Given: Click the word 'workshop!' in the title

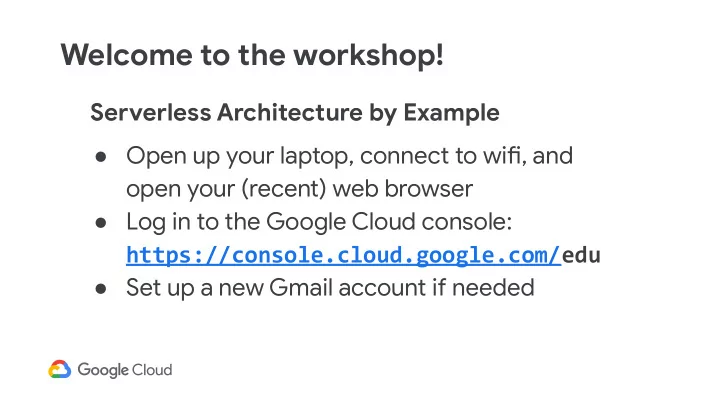Looking at the screenshot, I should (x=369, y=55).
